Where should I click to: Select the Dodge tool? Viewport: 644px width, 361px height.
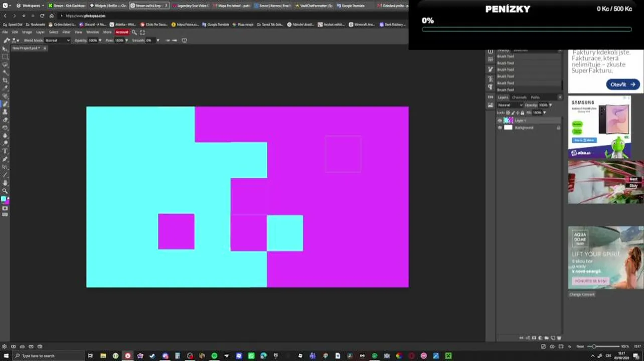pyautogui.click(x=5, y=143)
